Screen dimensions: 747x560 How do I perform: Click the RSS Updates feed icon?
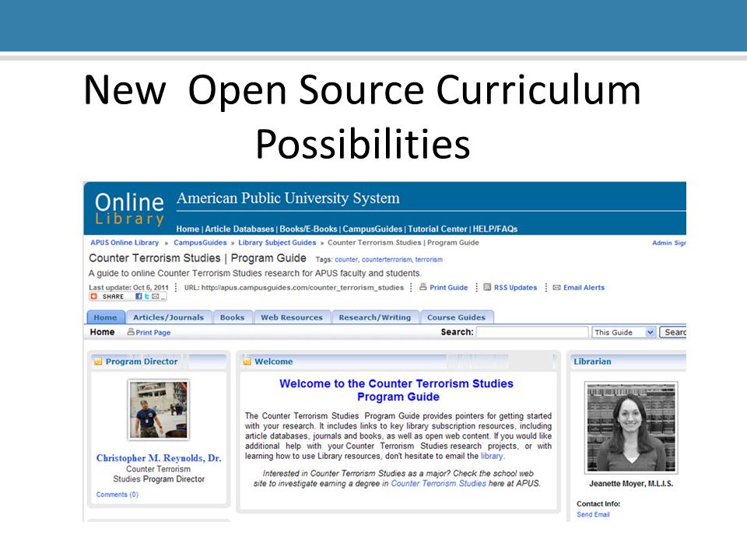(x=487, y=287)
